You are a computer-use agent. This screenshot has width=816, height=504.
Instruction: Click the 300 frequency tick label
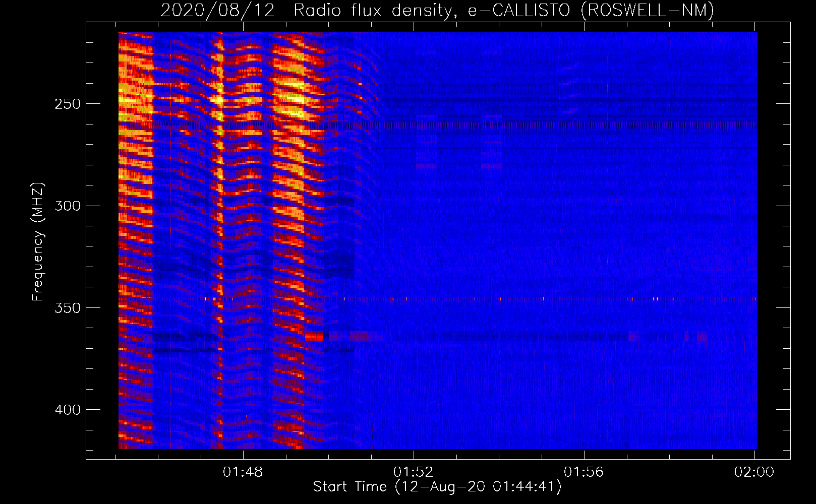68,206
